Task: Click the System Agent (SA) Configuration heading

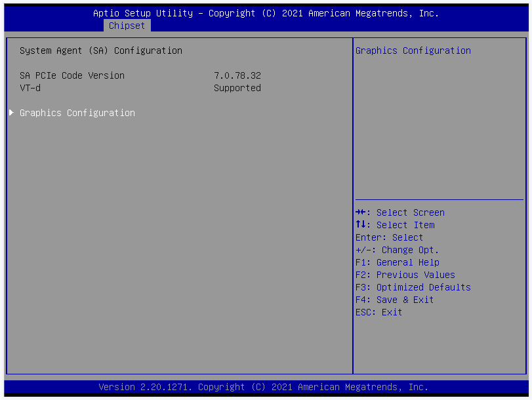Action: (x=101, y=50)
